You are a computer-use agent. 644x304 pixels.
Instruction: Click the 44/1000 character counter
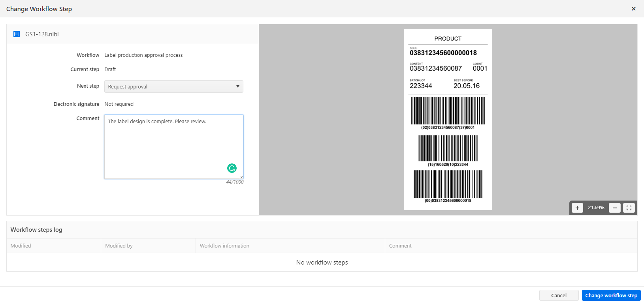pyautogui.click(x=235, y=182)
